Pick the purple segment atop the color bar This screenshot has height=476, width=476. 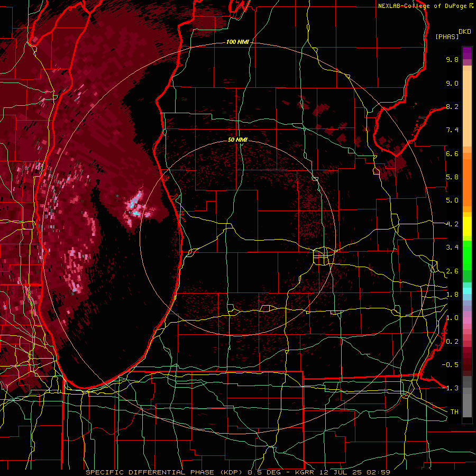[467, 53]
